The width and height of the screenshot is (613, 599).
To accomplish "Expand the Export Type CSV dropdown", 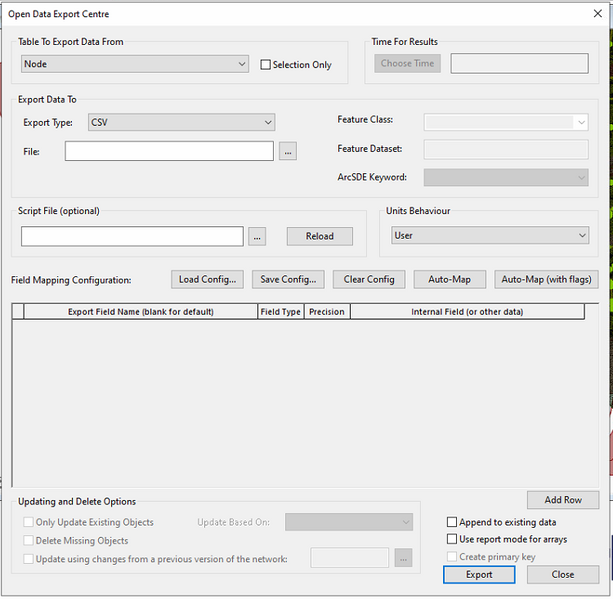I will coord(181,122).
